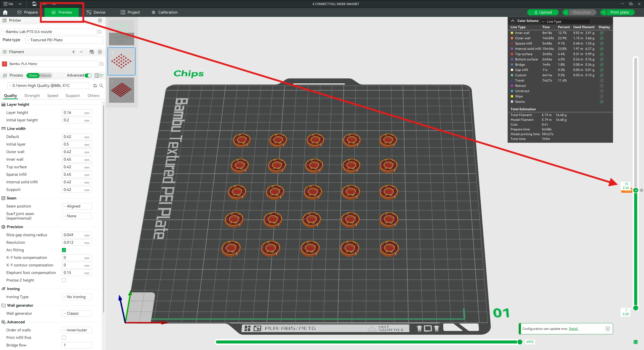Switch process scope to Global
644x350 pixels.
tap(33, 76)
